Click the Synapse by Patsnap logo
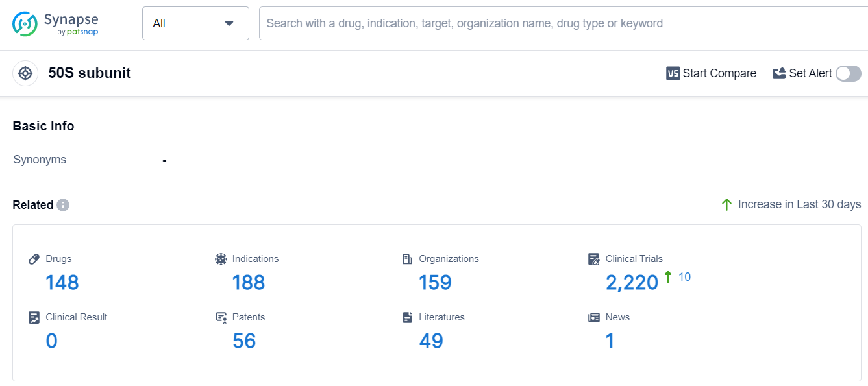 55,23
